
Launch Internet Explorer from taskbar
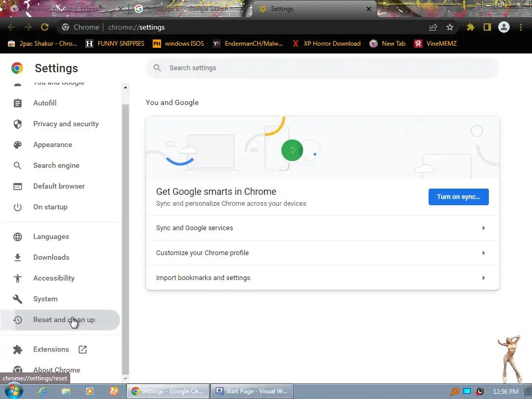tap(42, 391)
